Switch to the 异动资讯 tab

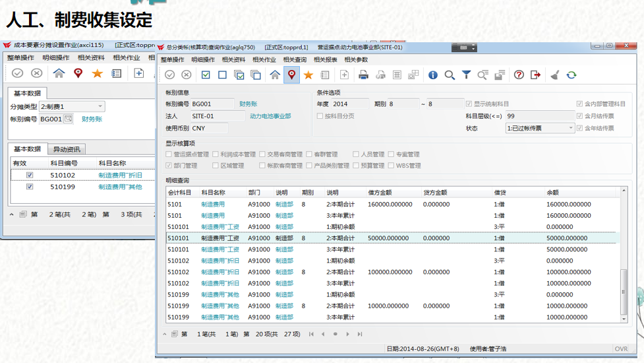click(x=67, y=149)
